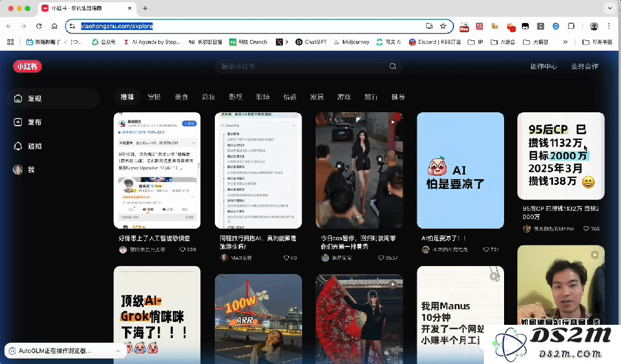Viewport: 621px width, 364px height.
Task: Open the apps grid icon in bookmarks bar
Action: (x=11, y=42)
